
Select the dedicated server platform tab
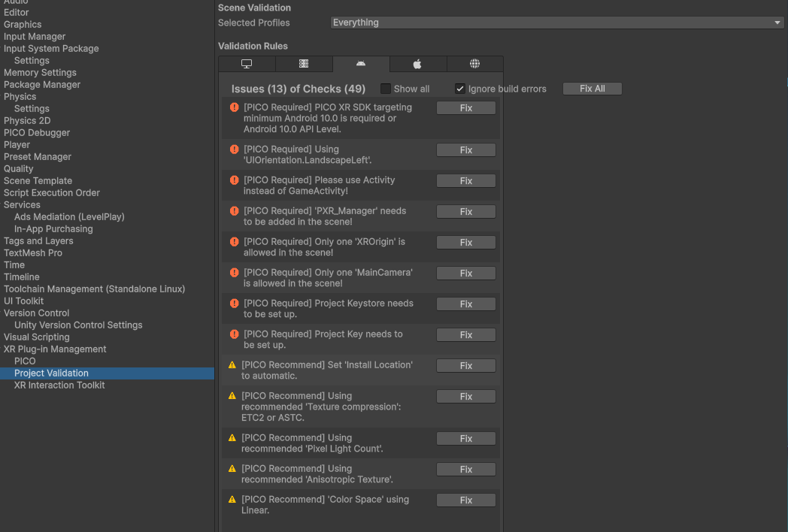coord(304,64)
